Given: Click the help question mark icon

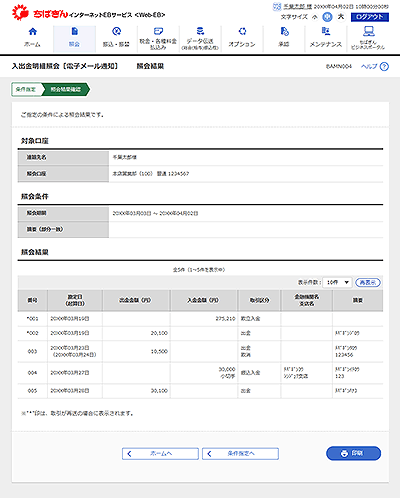Looking at the screenshot, I should (384, 67).
